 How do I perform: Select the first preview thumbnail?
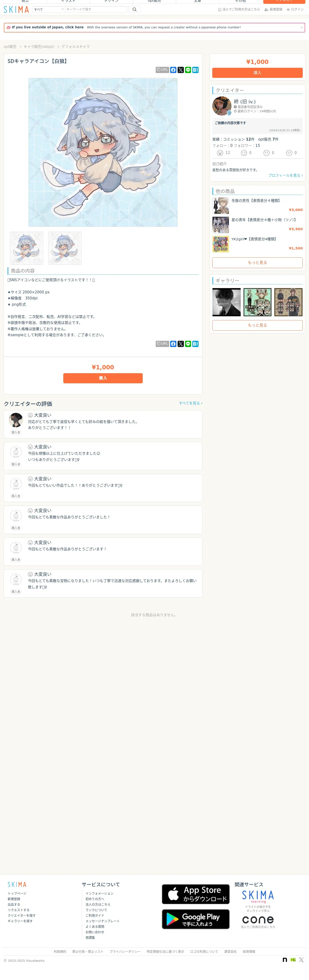[27, 248]
